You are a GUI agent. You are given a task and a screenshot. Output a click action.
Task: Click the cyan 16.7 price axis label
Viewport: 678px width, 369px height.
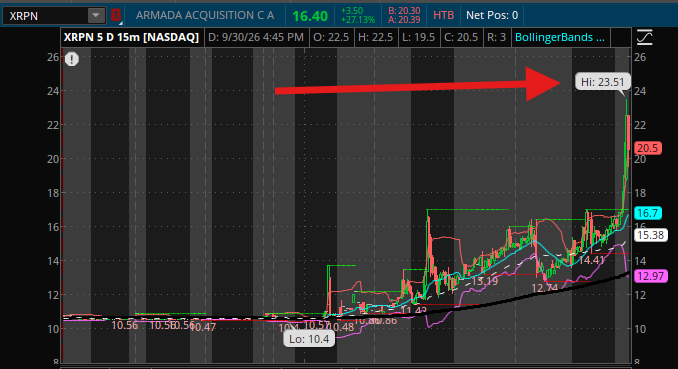pyautogui.click(x=647, y=213)
